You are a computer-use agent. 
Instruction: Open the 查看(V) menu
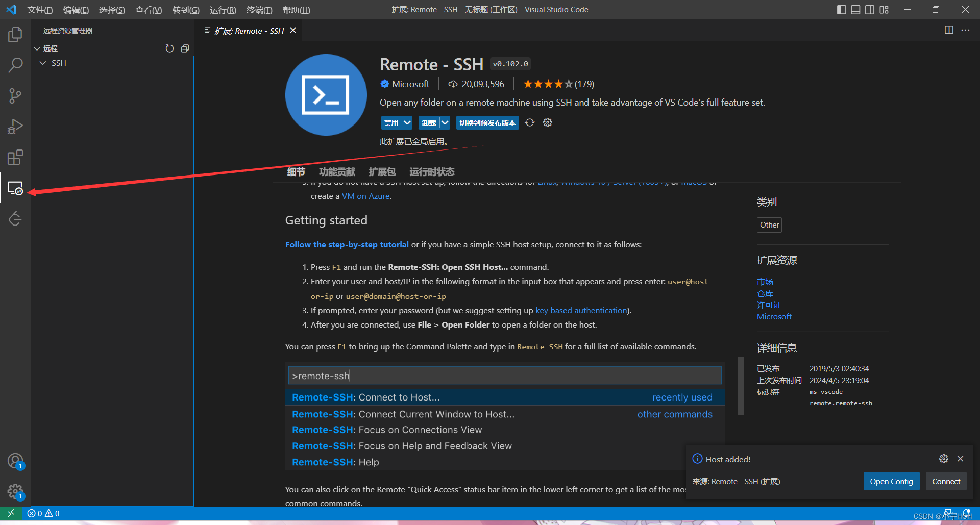coord(149,10)
